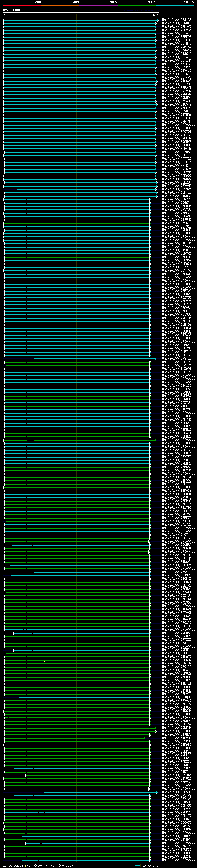This screenshot has width=197, height=868.
Task: Select the UniRef100_Q3HVK4 hit entry
Action: pos(176,30)
